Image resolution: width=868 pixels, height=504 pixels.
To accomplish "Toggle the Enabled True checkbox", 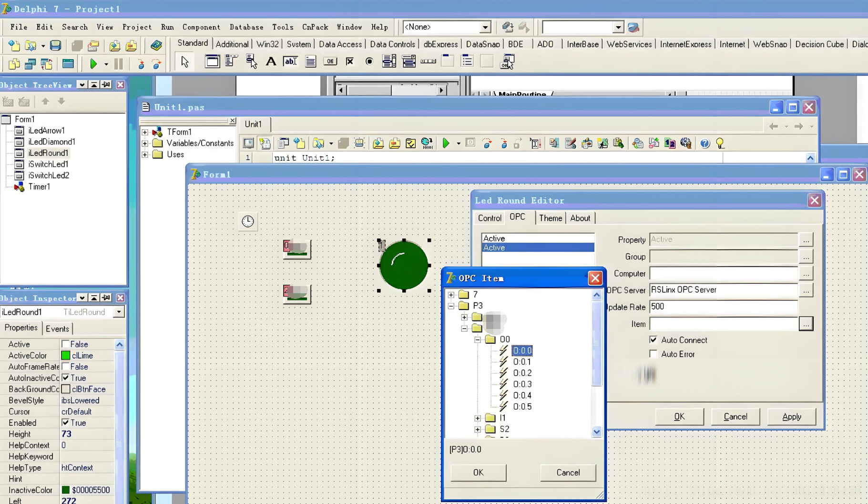I will tap(65, 422).
